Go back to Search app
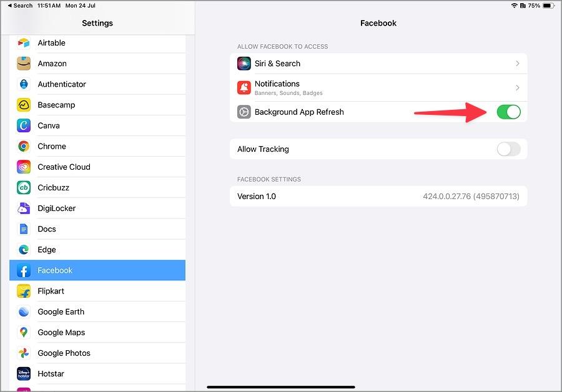Image resolution: width=562 pixels, height=392 pixels. pyautogui.click(x=20, y=6)
